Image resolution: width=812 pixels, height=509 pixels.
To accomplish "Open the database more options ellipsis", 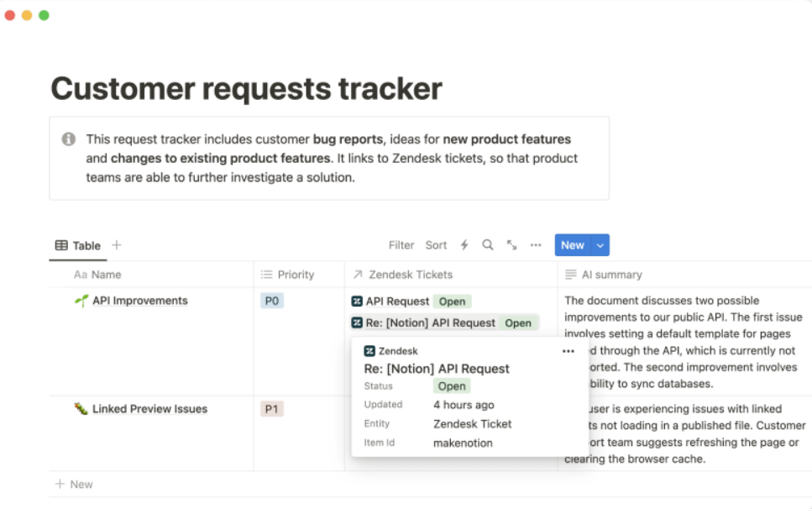I will tap(536, 245).
